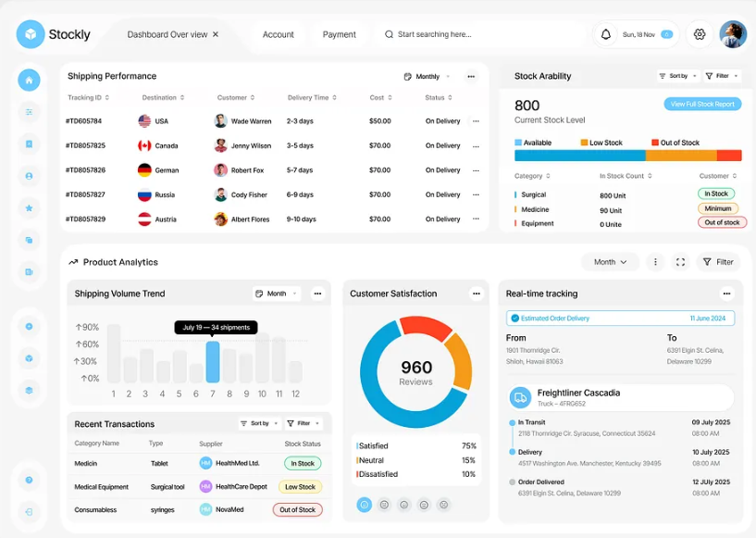Open the user profile icon in sidebar

pos(29,176)
